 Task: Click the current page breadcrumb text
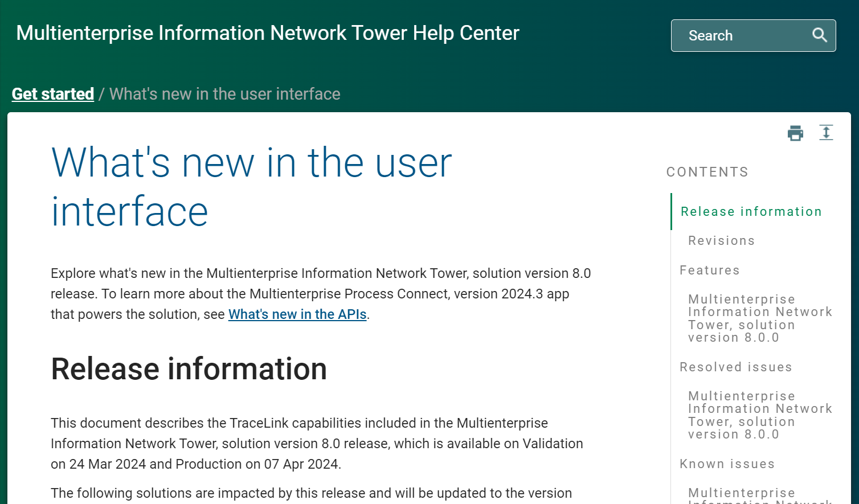coord(225,94)
